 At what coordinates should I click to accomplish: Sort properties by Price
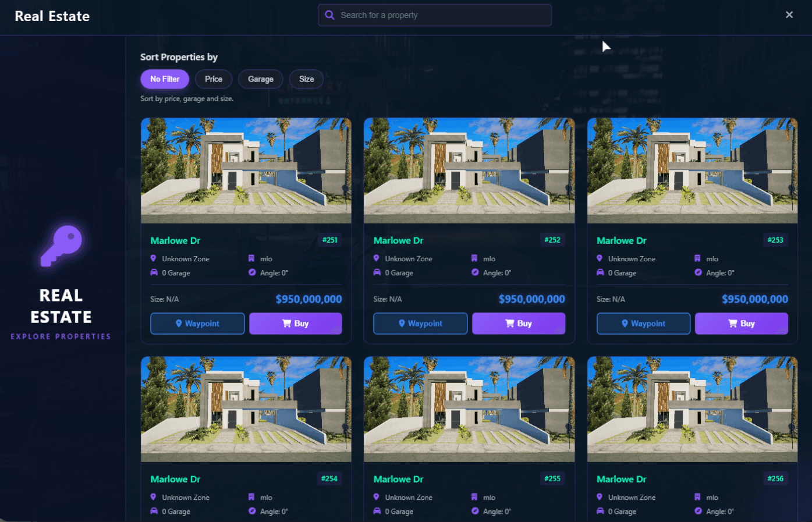pyautogui.click(x=214, y=79)
